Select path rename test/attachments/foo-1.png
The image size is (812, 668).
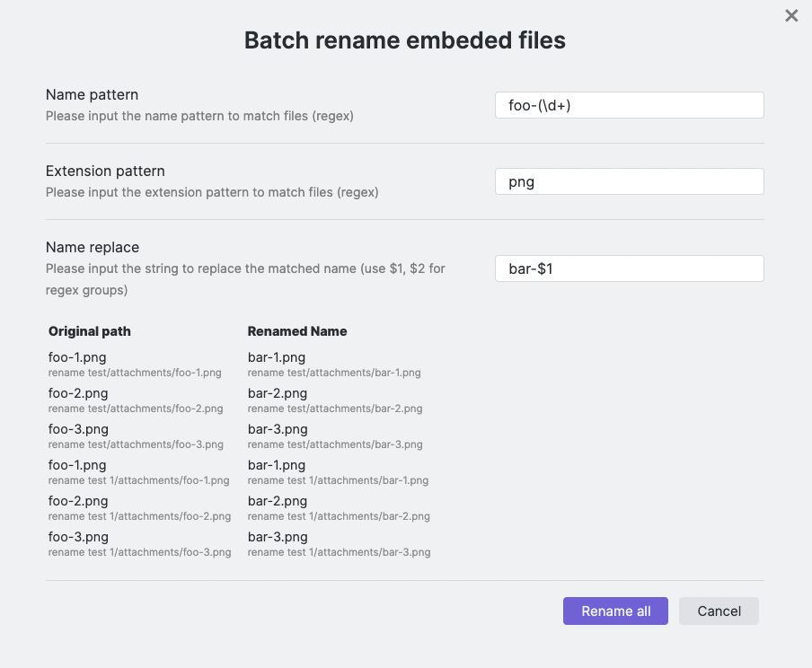click(135, 373)
